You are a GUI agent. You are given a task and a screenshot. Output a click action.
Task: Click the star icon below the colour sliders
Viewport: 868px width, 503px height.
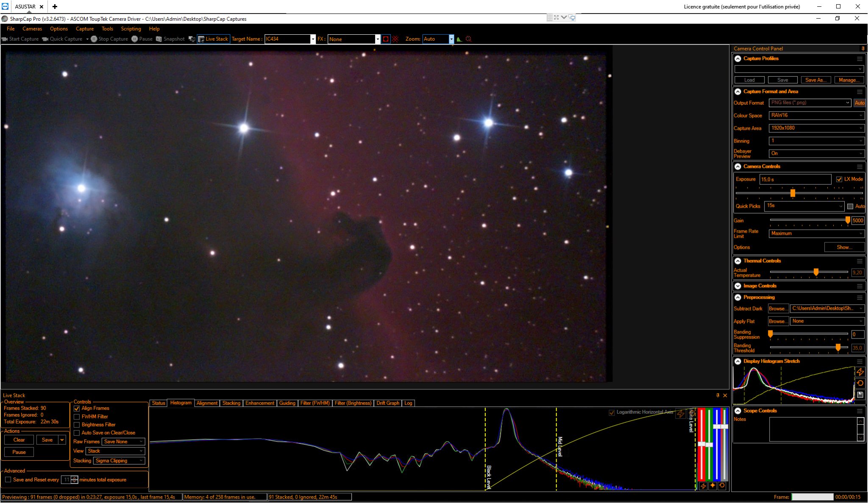[712, 486]
